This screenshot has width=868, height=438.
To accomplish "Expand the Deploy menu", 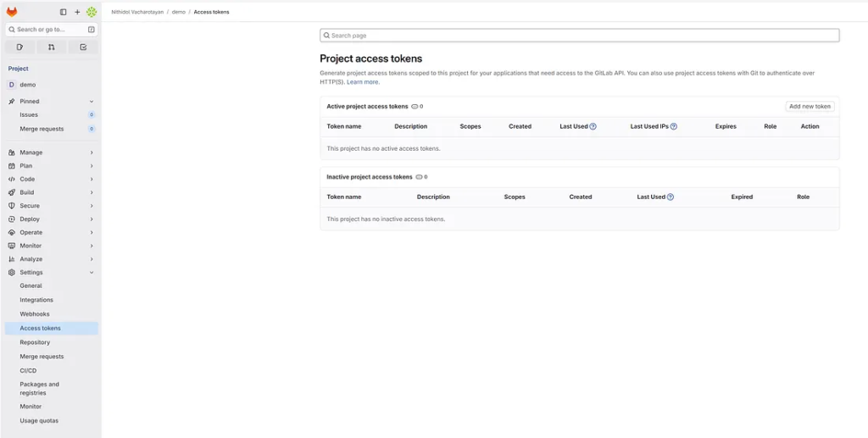I will [x=92, y=219].
